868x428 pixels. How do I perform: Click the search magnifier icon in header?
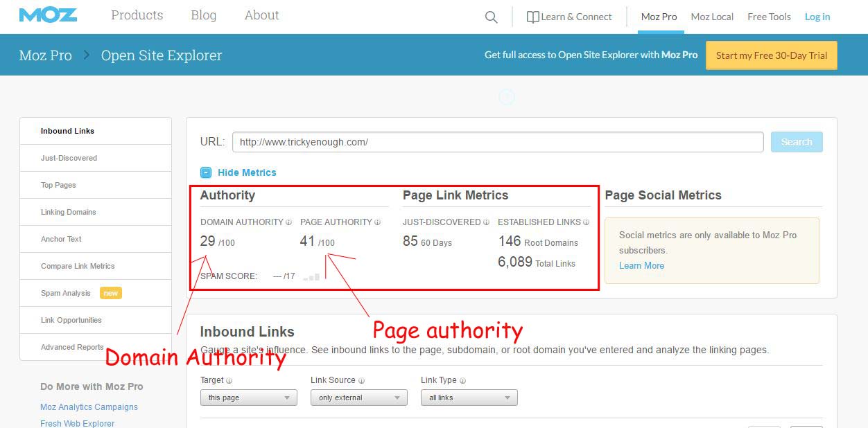tap(491, 17)
